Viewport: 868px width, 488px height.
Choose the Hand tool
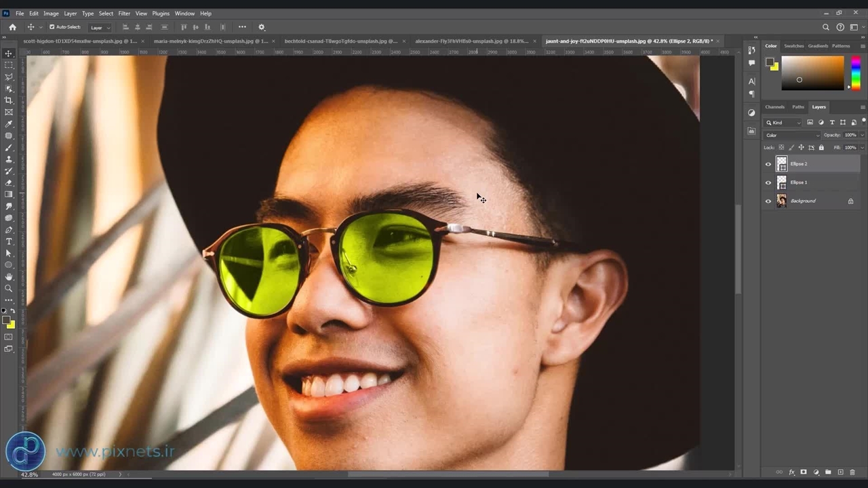coord(9,277)
